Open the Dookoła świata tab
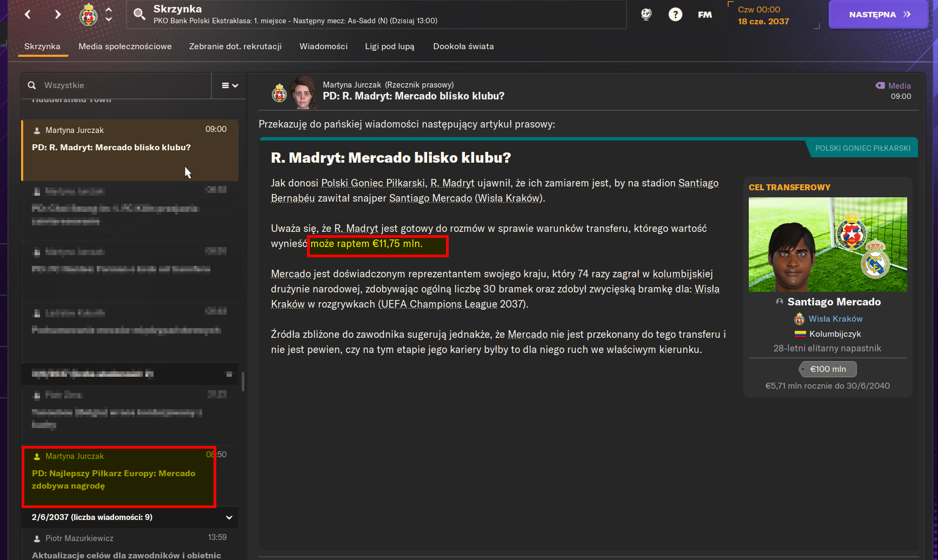The width and height of the screenshot is (938, 560). pyautogui.click(x=463, y=46)
